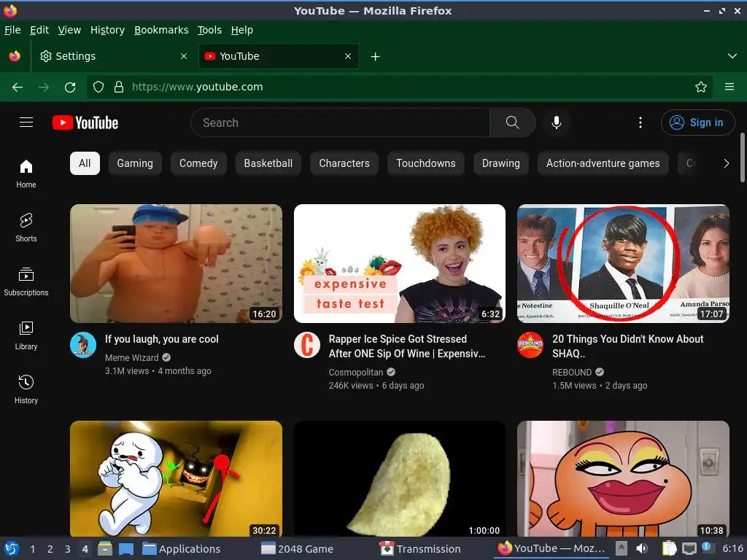Open the File menu

[12, 30]
